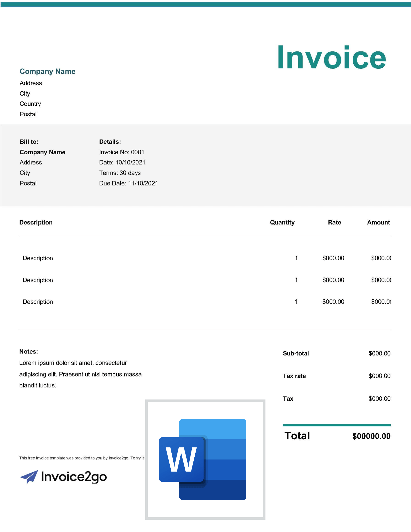This screenshot has width=411, height=532.
Task: Select the Due Date: 11/10/2021 text
Action: (x=128, y=183)
